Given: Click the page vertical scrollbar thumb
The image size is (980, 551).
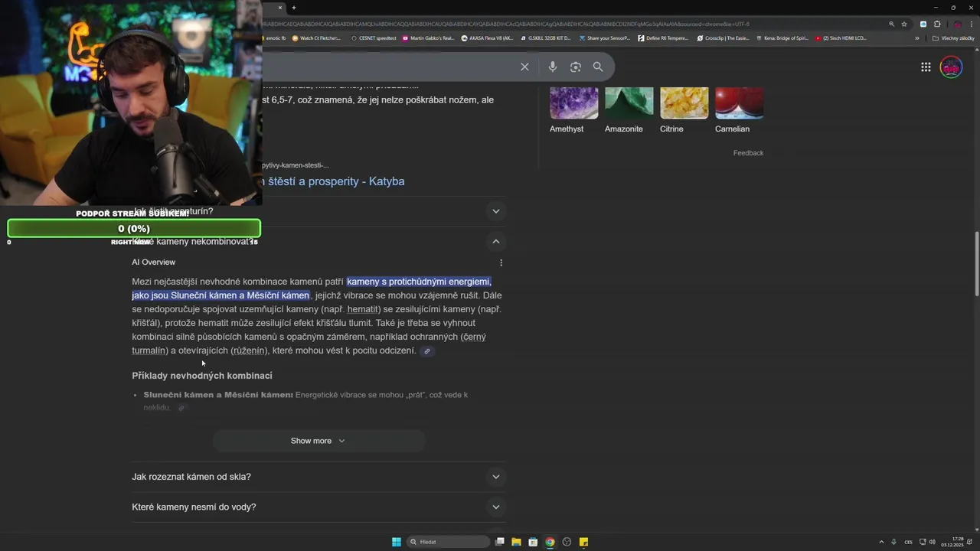Looking at the screenshot, I should click(976, 264).
